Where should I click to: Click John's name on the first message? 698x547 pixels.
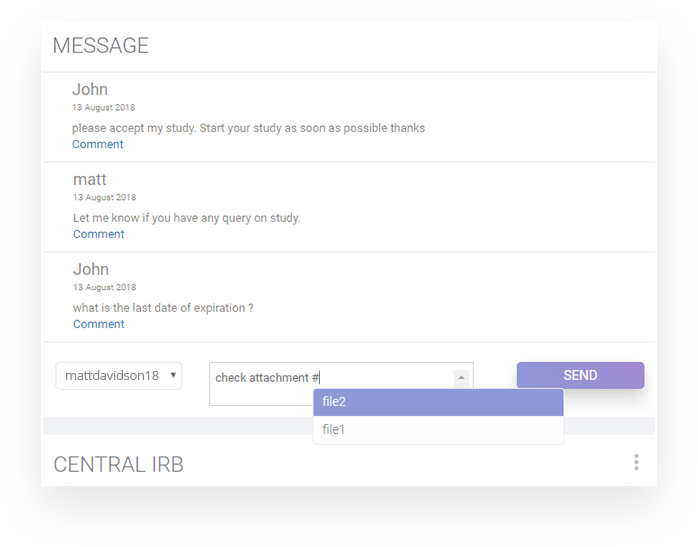[90, 90]
